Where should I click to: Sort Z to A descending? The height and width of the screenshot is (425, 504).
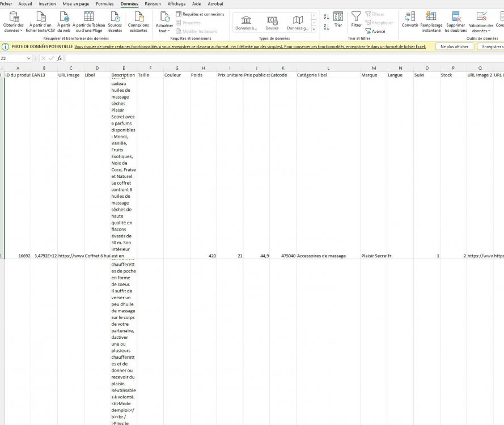coord(326,27)
